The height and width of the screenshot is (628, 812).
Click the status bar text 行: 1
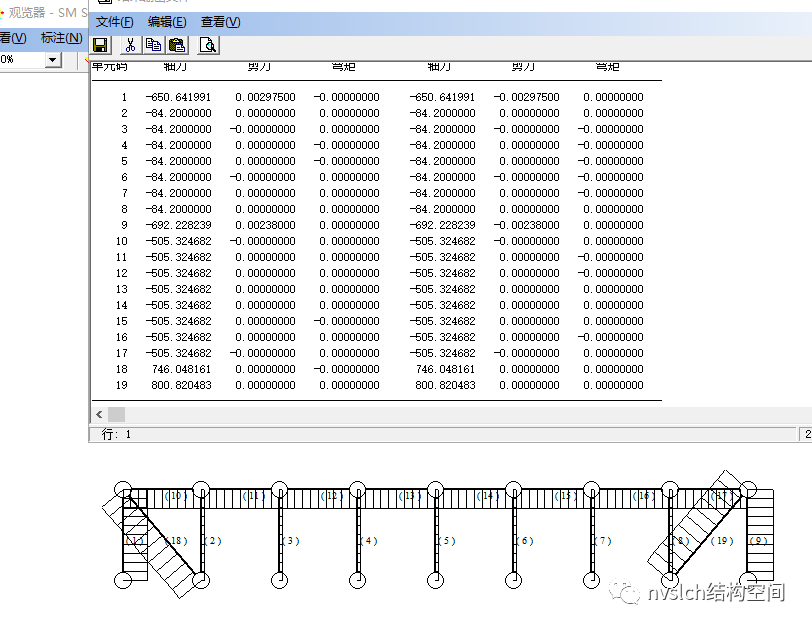pyautogui.click(x=116, y=434)
